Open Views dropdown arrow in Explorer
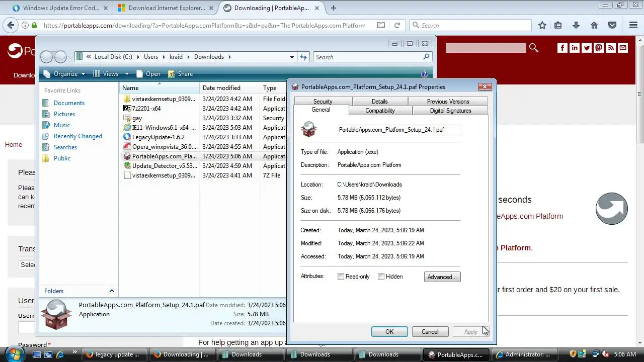The width and height of the screenshot is (644, 362). click(x=127, y=74)
